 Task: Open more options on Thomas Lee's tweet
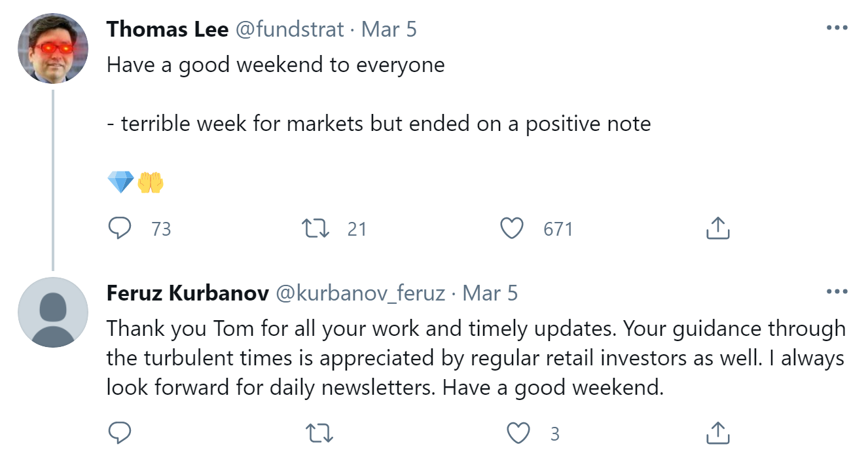[837, 28]
